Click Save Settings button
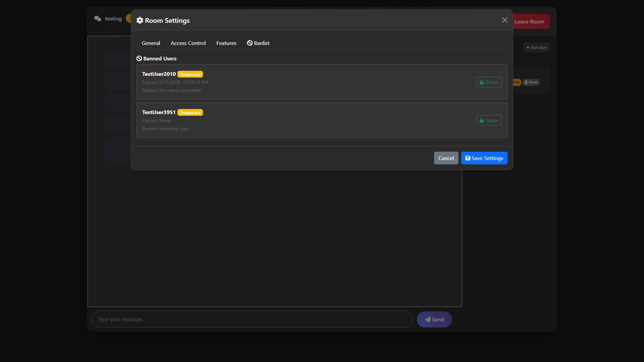This screenshot has width=644, height=362. point(484,158)
